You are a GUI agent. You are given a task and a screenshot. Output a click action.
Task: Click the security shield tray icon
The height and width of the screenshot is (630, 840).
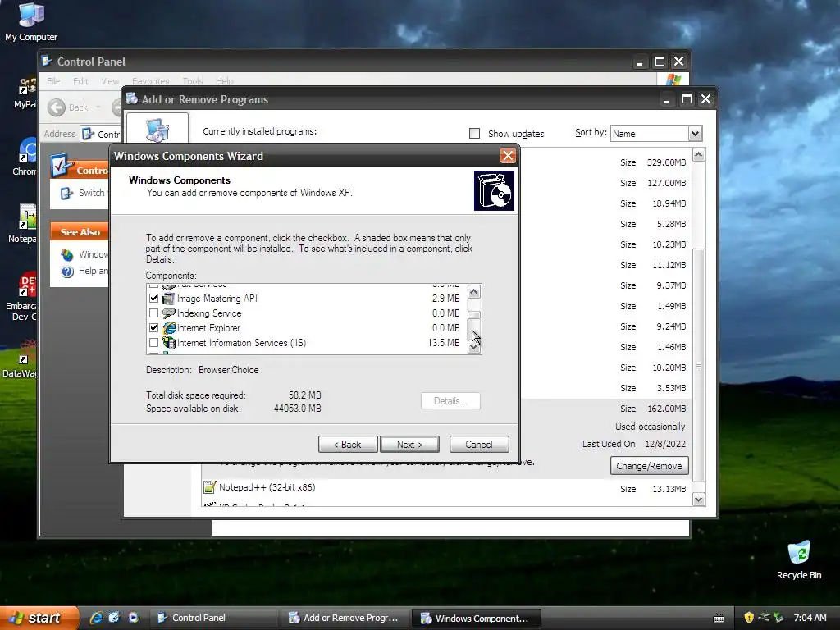[x=749, y=618]
